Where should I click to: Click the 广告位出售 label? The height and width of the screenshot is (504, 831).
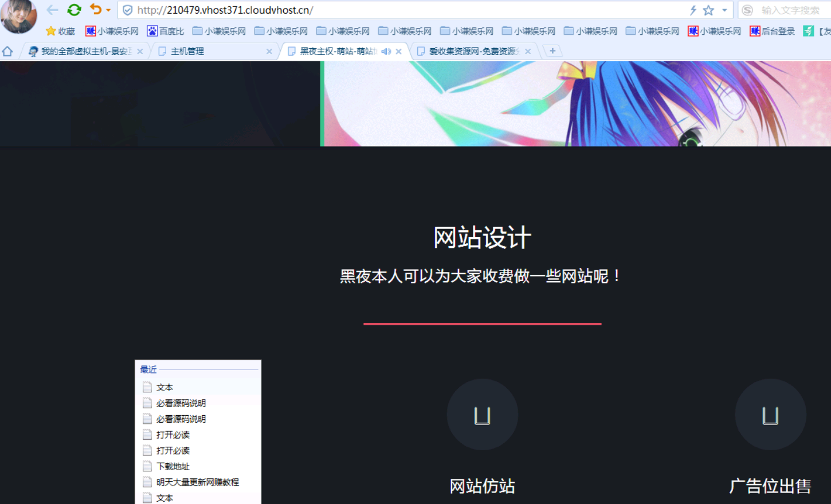tap(770, 486)
